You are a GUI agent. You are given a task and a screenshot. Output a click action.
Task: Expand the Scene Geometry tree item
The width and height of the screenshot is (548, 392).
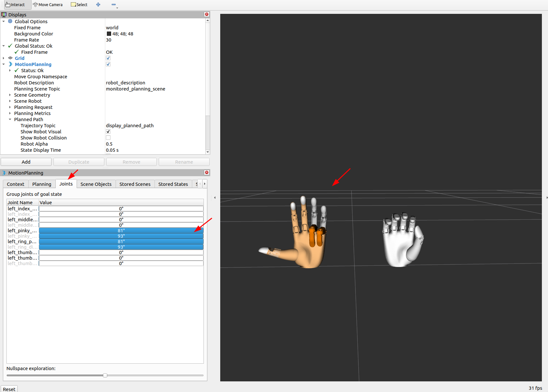pyautogui.click(x=10, y=95)
